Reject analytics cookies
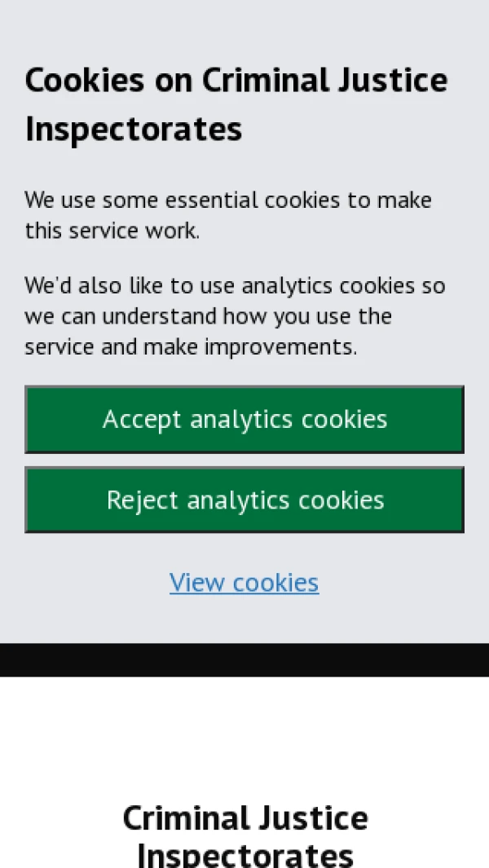 [244, 500]
